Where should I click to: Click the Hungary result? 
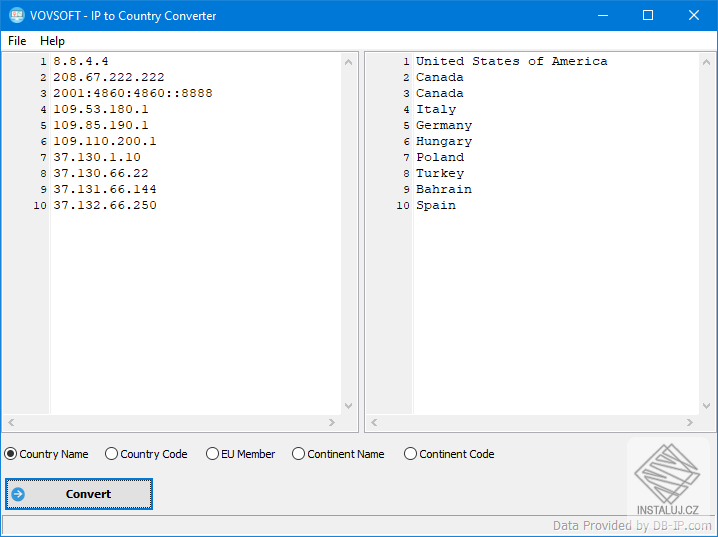[444, 141]
